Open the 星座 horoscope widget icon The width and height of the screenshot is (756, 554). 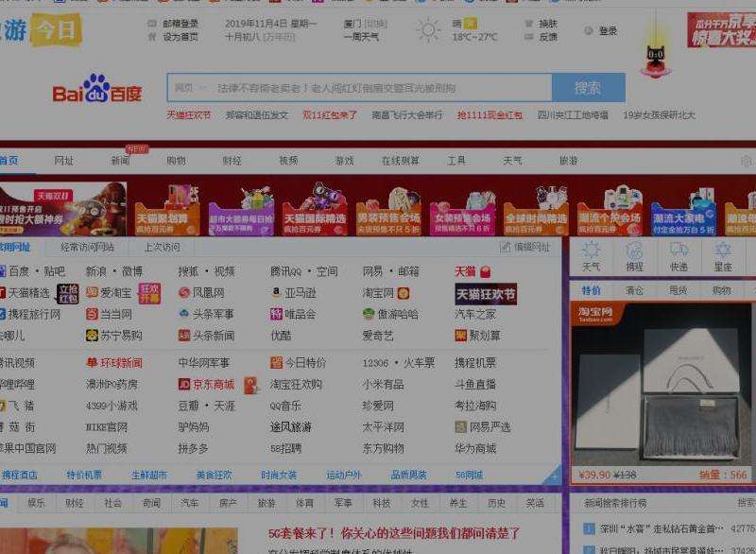pyautogui.click(x=723, y=257)
